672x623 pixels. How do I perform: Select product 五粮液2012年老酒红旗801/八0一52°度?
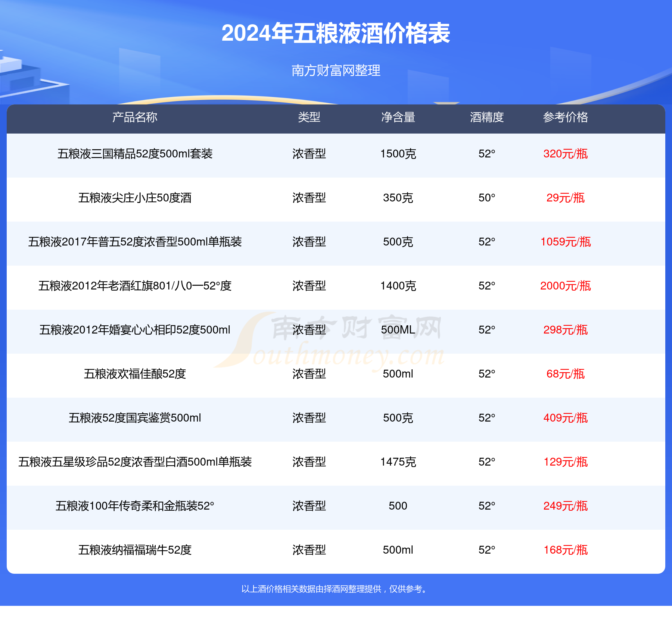135,286
